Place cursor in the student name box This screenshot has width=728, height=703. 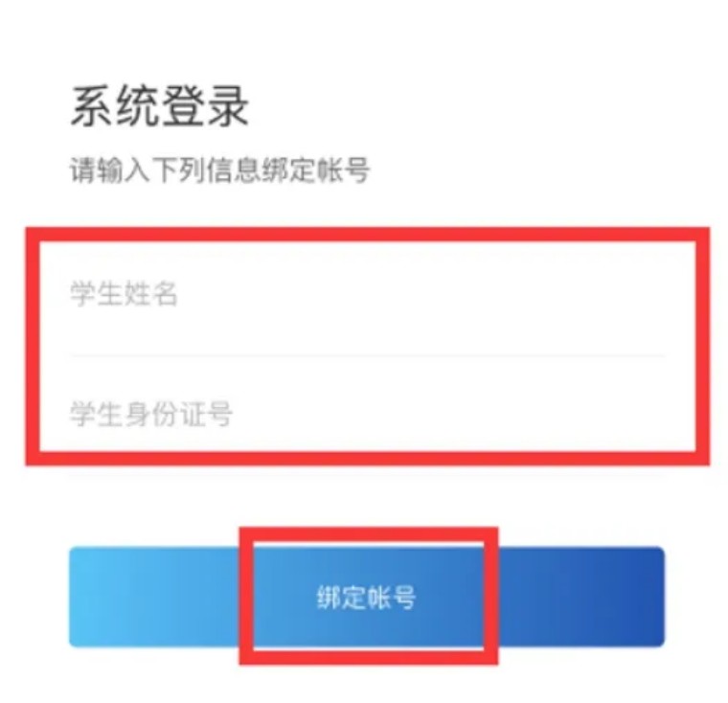(367, 294)
